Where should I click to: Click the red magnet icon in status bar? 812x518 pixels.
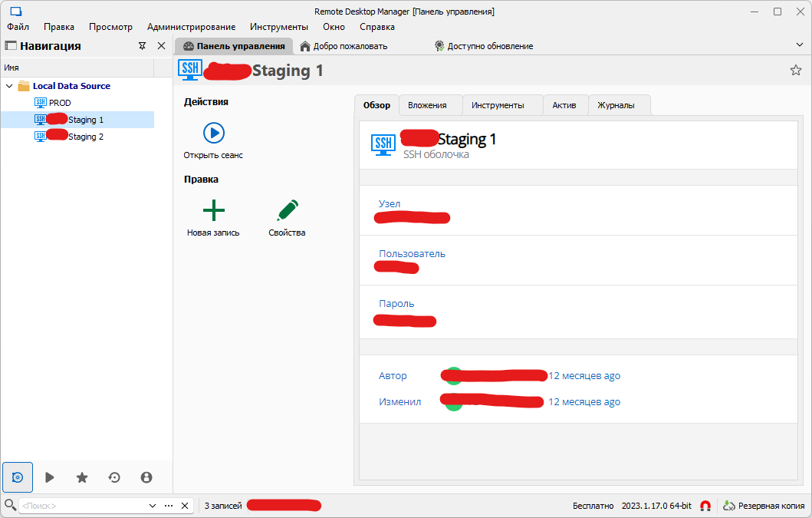point(705,506)
